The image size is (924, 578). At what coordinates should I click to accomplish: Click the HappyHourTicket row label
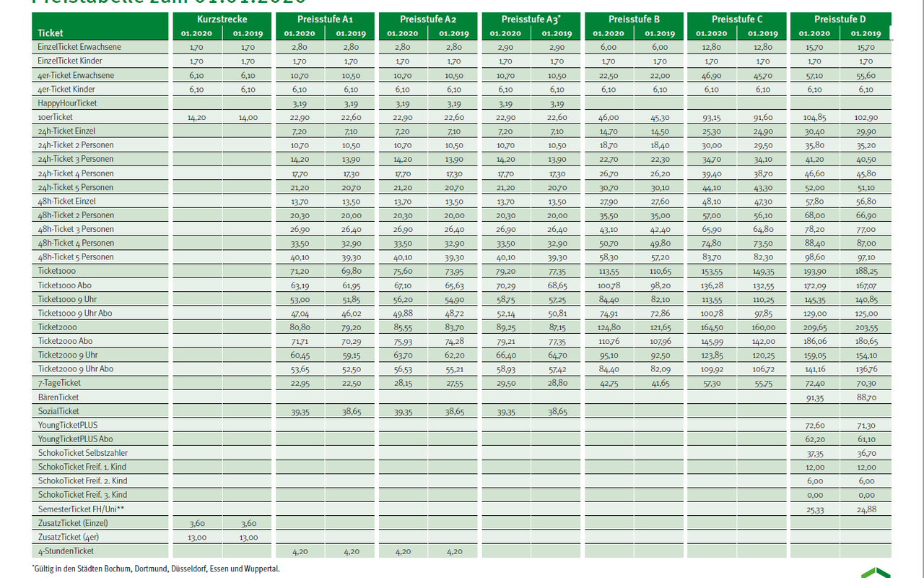click(x=67, y=103)
